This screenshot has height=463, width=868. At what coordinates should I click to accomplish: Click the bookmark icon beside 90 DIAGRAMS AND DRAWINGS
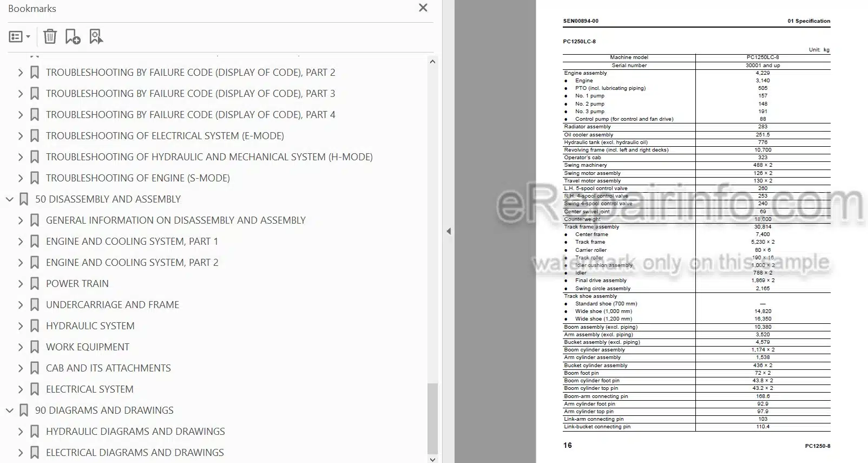point(24,410)
